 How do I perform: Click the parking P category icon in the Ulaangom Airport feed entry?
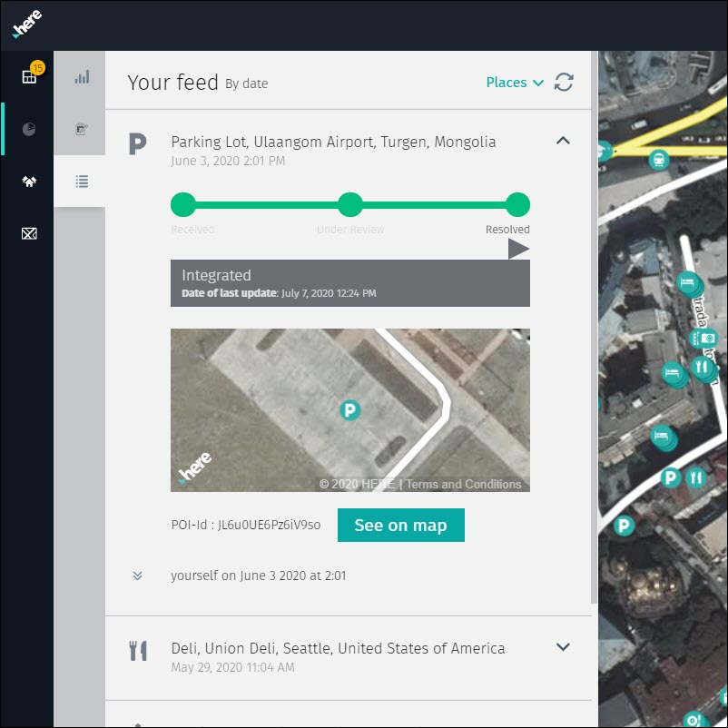click(x=137, y=144)
